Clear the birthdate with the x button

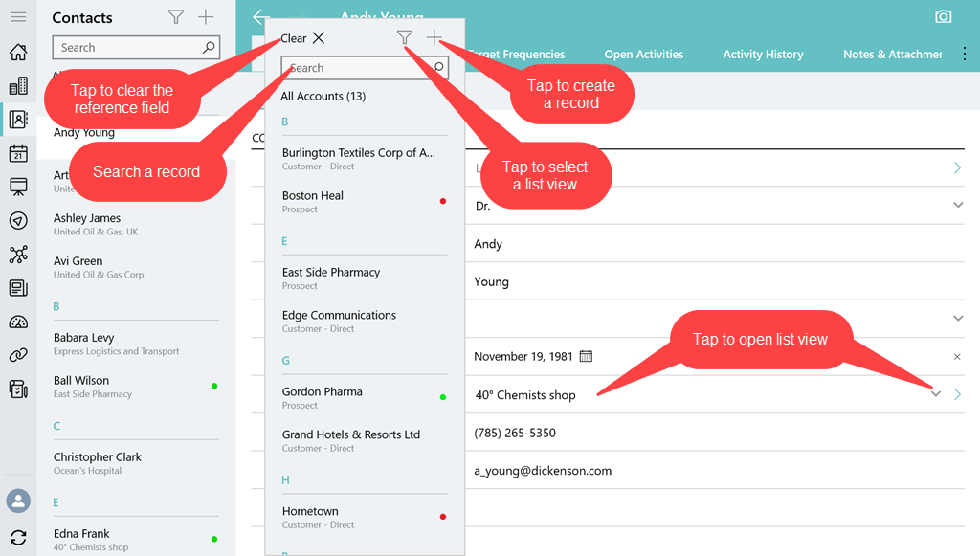957,357
